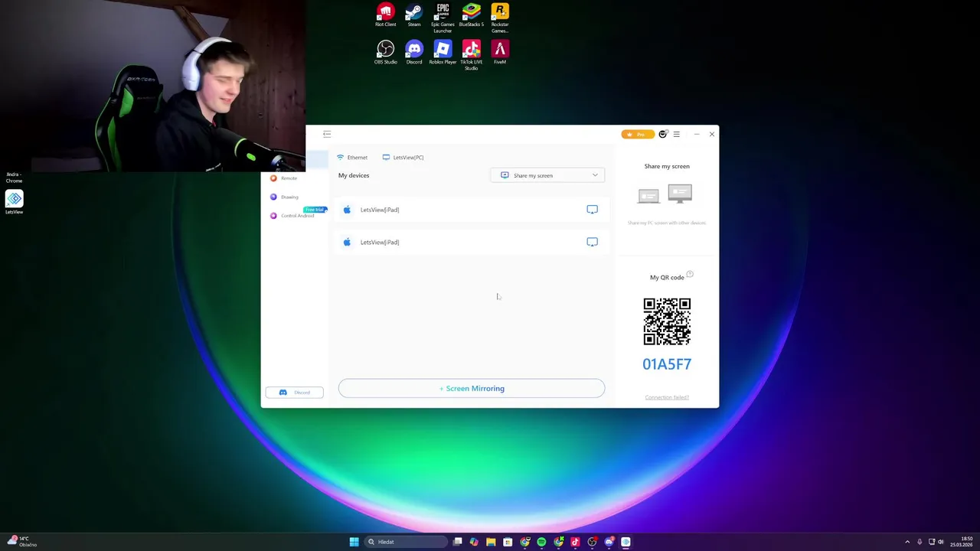Expand the Share my screen dropdown
This screenshot has height=551, width=980.
click(x=547, y=175)
